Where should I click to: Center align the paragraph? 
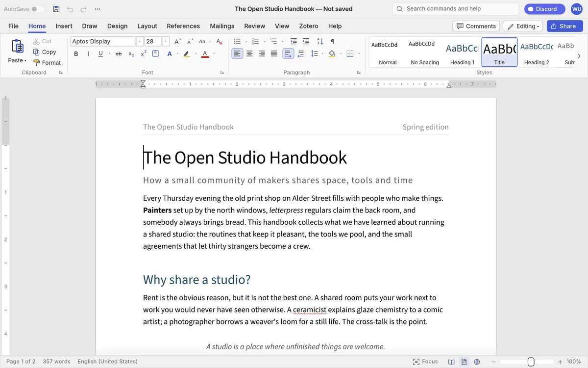pyautogui.click(x=249, y=54)
